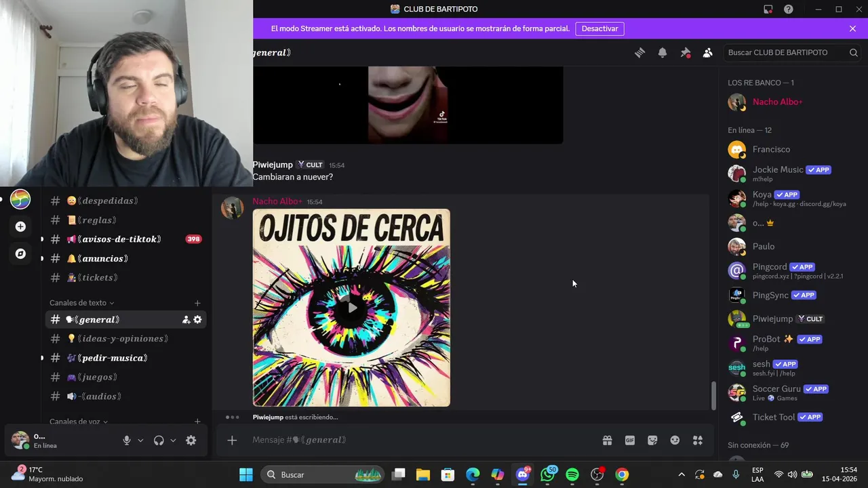
Task: Create channel in Canales de texto
Action: point(197,303)
